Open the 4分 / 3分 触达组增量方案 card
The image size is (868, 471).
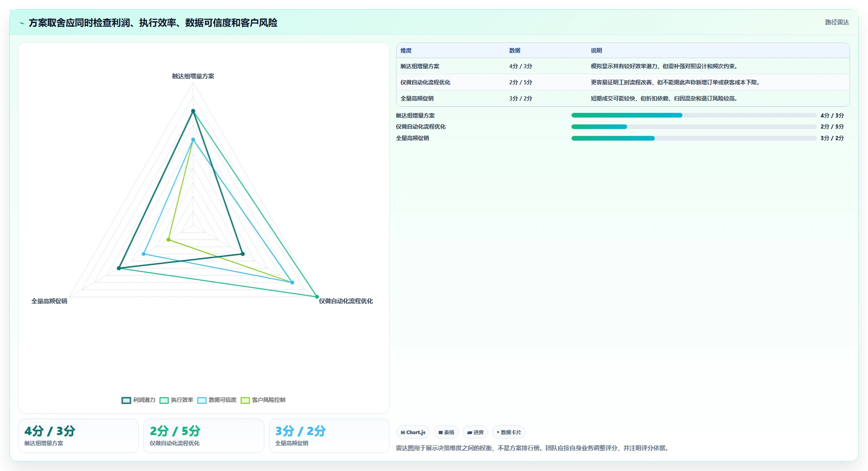[78, 436]
